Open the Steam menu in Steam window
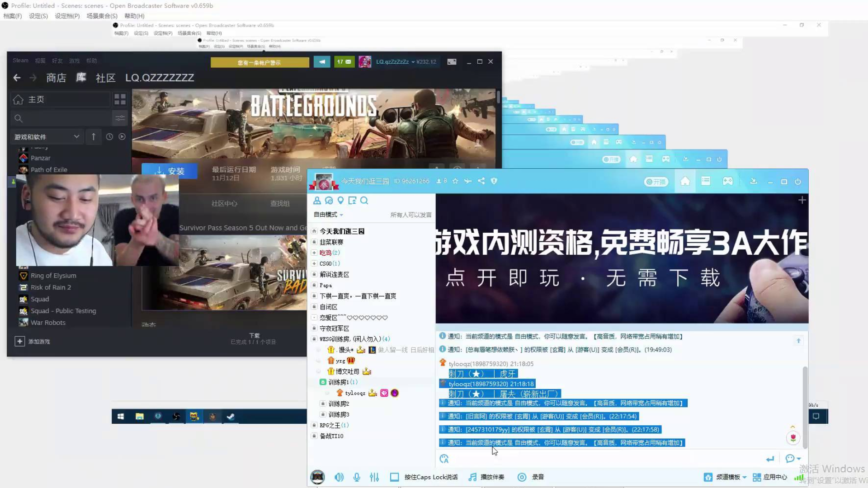868x488 pixels. [x=20, y=61]
